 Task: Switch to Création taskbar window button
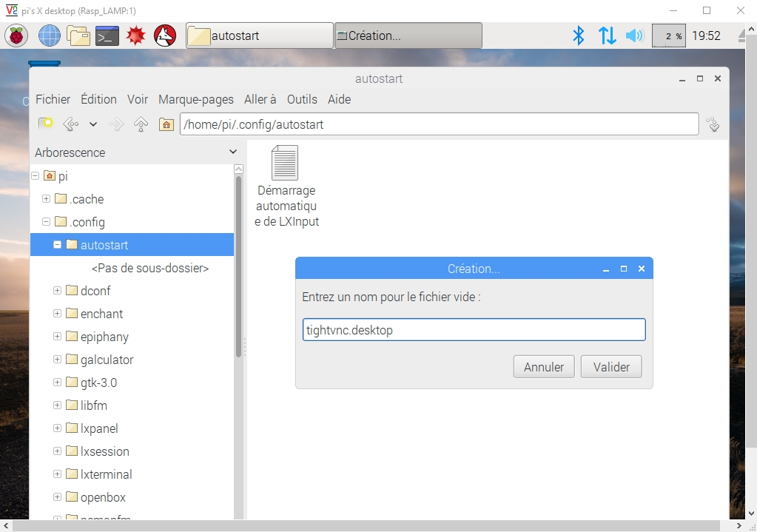[408, 36]
